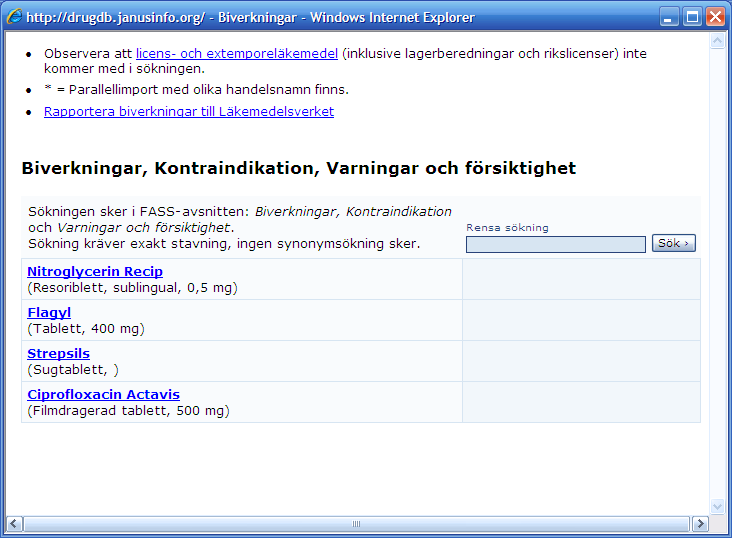732x538 pixels.
Task: Open the licens- och extemporeläkemedel link
Action: (237, 54)
